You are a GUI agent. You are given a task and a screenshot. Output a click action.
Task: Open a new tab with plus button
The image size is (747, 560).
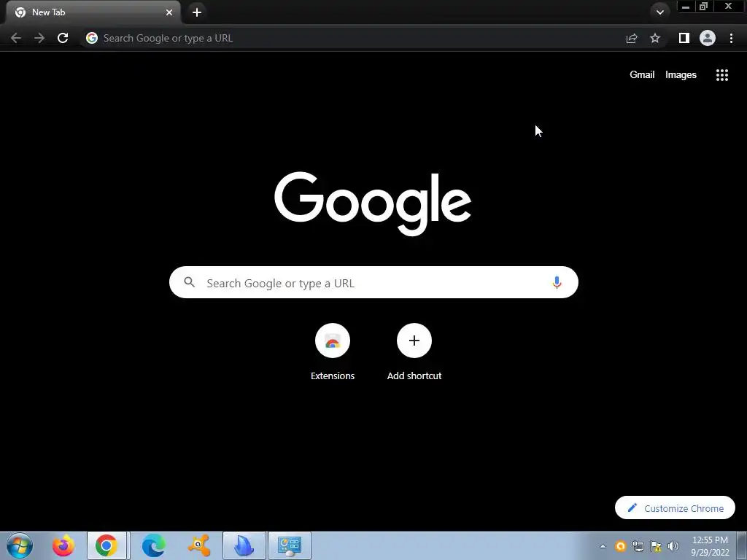click(197, 12)
